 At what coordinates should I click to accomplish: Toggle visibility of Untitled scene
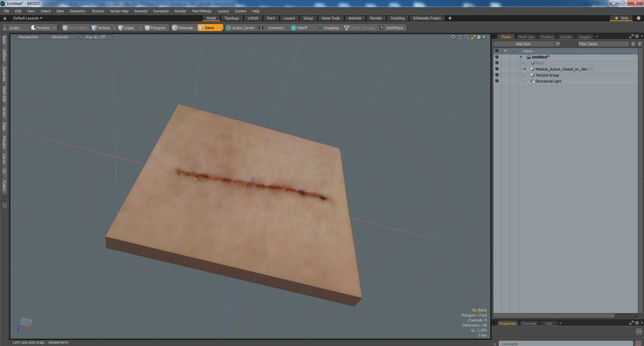[497, 57]
